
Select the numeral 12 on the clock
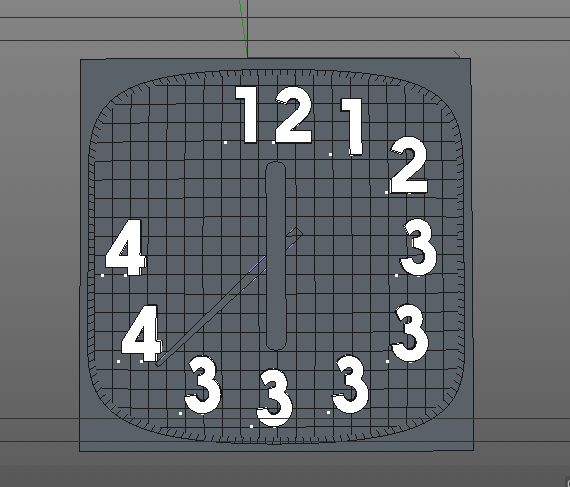[274, 115]
